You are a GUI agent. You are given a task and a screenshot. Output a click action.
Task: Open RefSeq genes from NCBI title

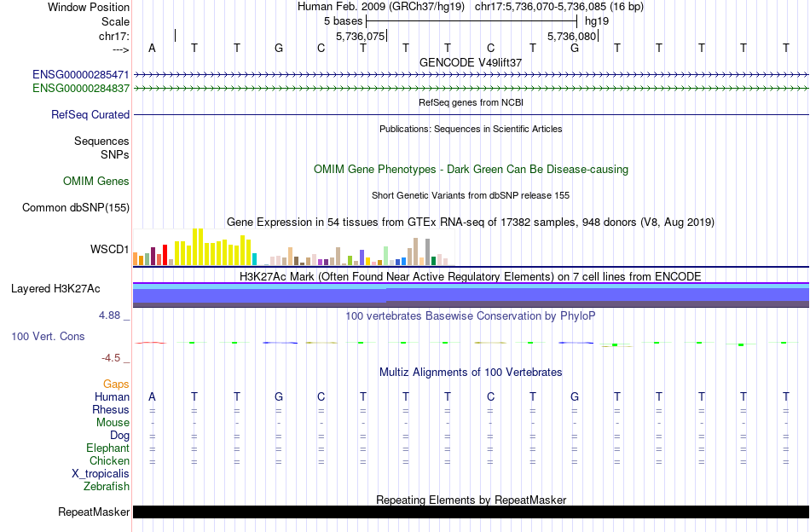[472, 102]
